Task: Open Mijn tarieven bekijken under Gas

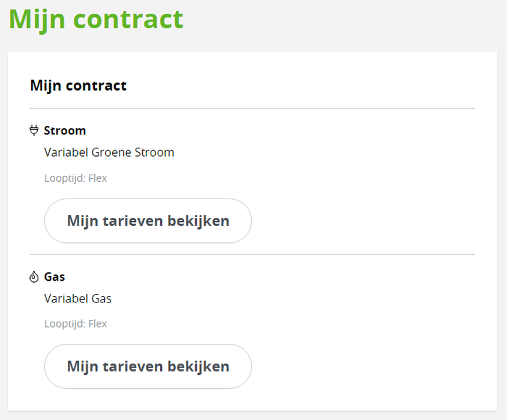Action: click(x=148, y=367)
